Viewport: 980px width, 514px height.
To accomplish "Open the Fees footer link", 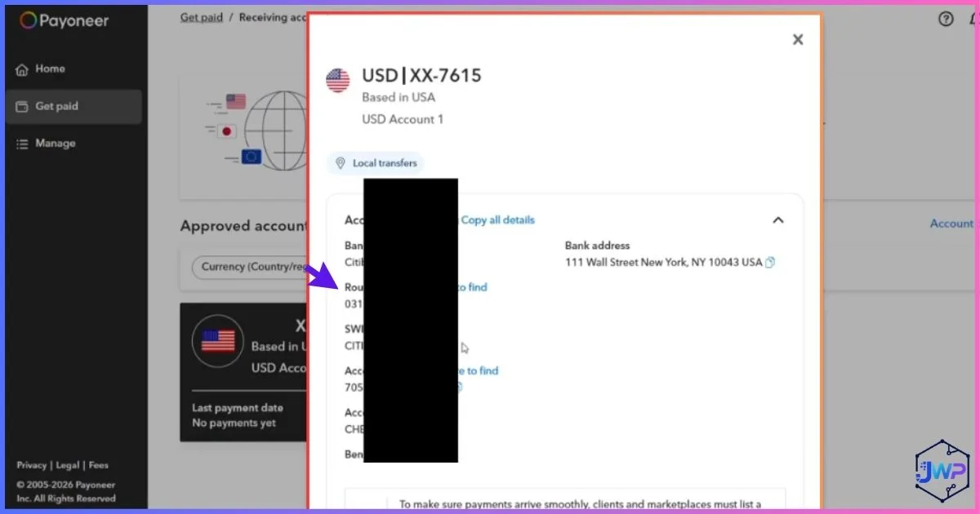I will click(x=99, y=465).
